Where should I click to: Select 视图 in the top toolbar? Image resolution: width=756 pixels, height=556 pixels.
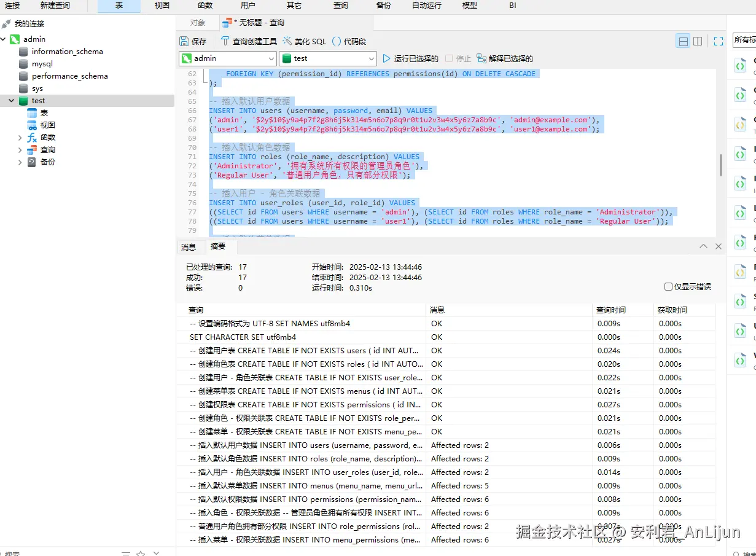point(162,6)
